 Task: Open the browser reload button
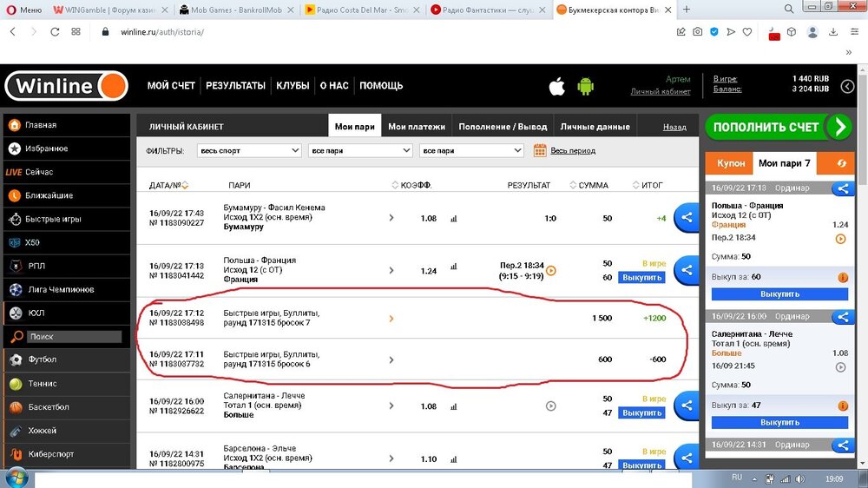pyautogui.click(x=55, y=31)
